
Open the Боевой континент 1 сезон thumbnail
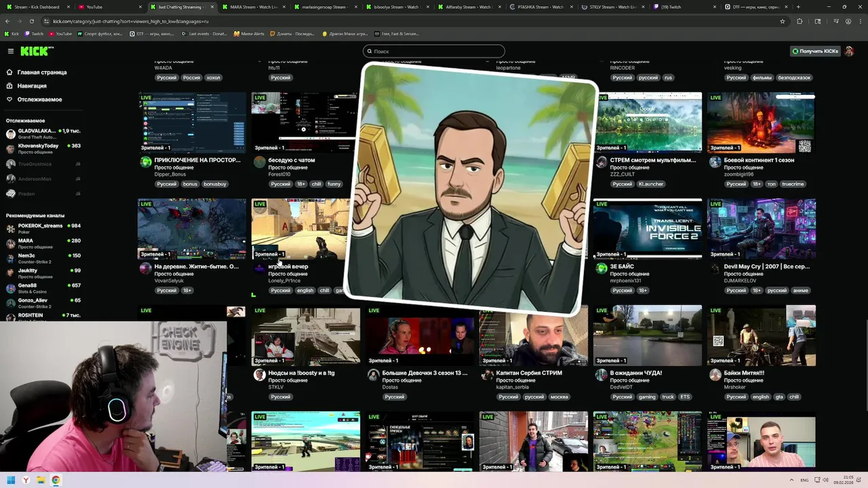[762, 122]
